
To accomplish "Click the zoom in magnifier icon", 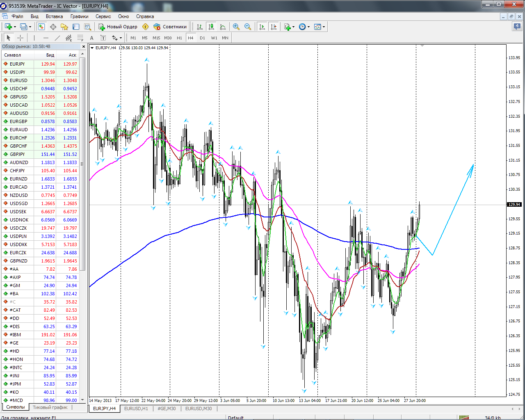I will pyautogui.click(x=236, y=27).
